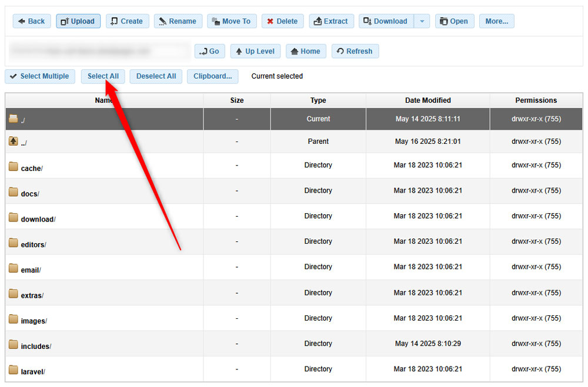Click the Home icon
Screen dimensions: 588x387
[294, 51]
